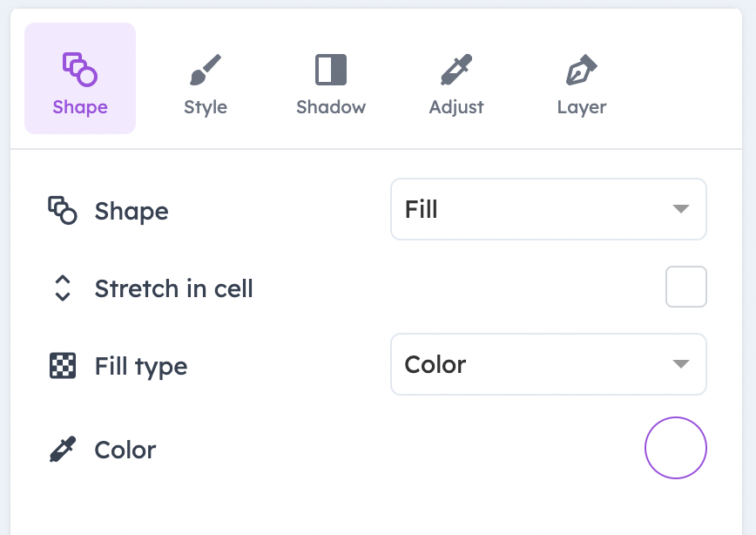Click the shapes icon beside Shape row label
This screenshot has height=535, width=756.
coord(62,210)
